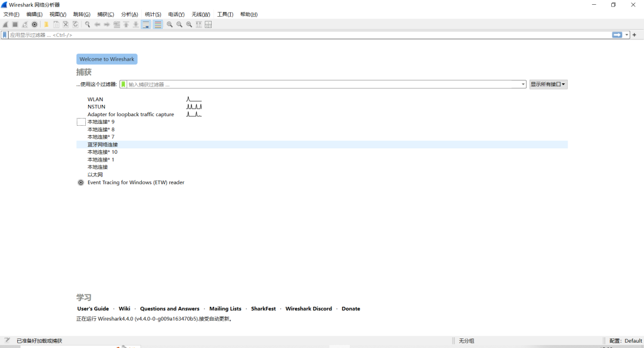
Task: Select Adapter for loopback traffic capture
Action: [131, 114]
